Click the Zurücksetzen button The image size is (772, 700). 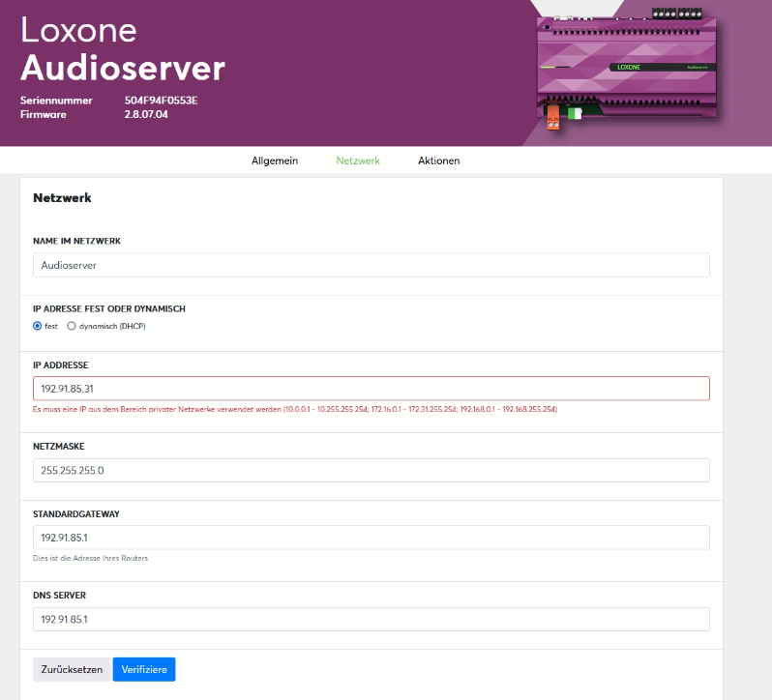(72, 669)
